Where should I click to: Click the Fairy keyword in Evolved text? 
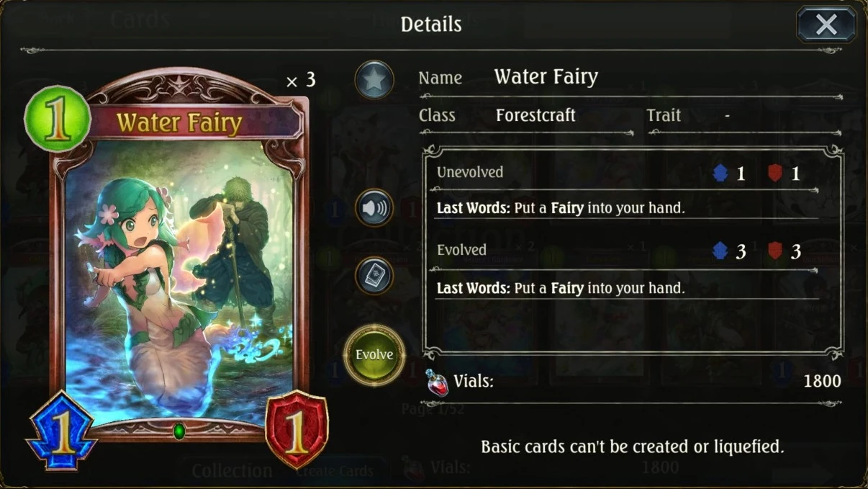[x=567, y=288]
